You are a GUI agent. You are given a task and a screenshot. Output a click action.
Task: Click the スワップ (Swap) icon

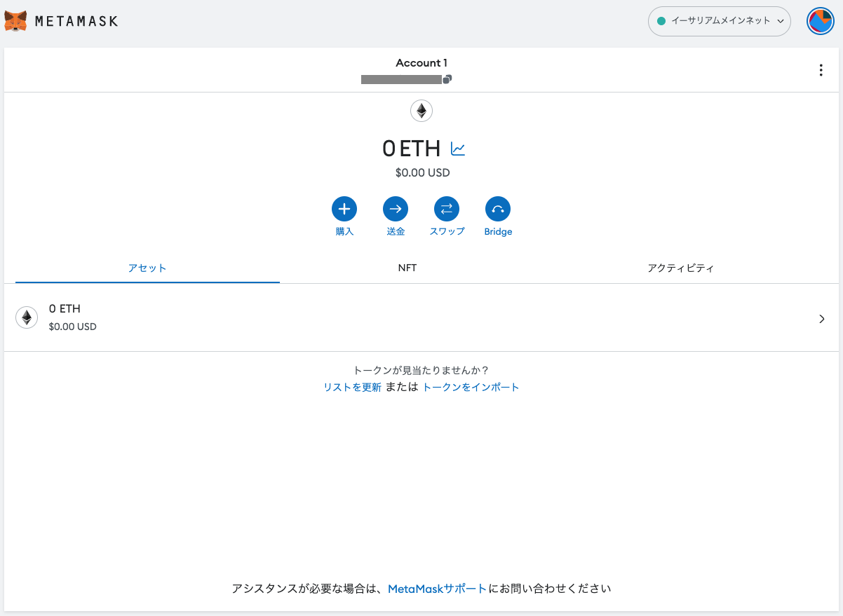click(x=447, y=209)
